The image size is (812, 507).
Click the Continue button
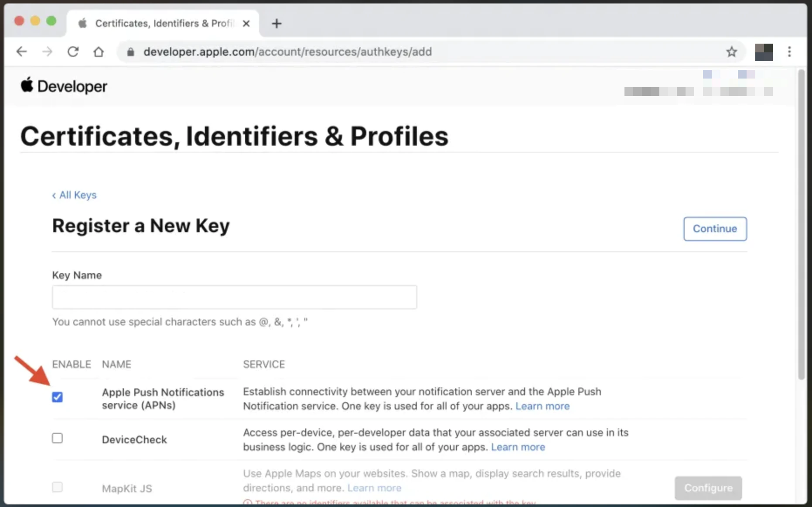715,229
